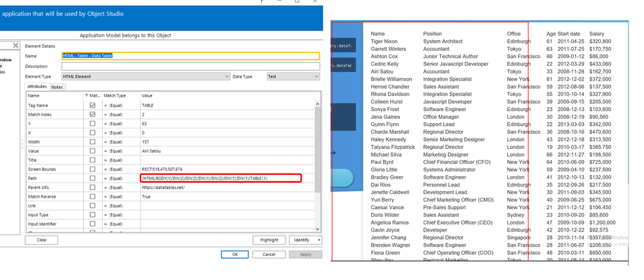Open the Identify button dropdown arrow

(319, 240)
